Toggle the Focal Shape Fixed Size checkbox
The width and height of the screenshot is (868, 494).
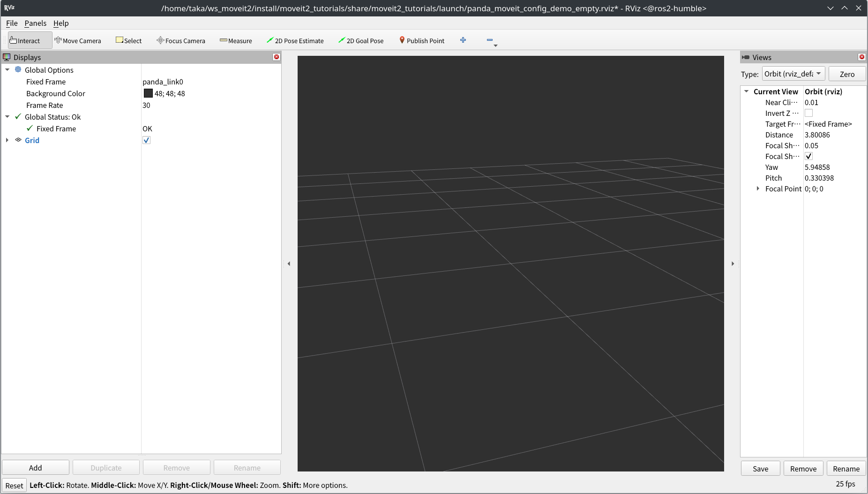(x=808, y=156)
